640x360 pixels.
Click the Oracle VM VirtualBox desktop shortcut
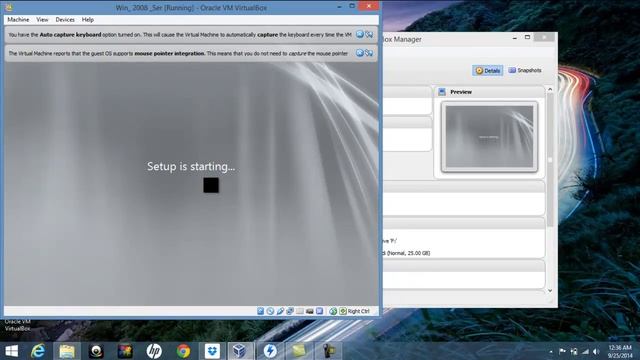(18, 325)
